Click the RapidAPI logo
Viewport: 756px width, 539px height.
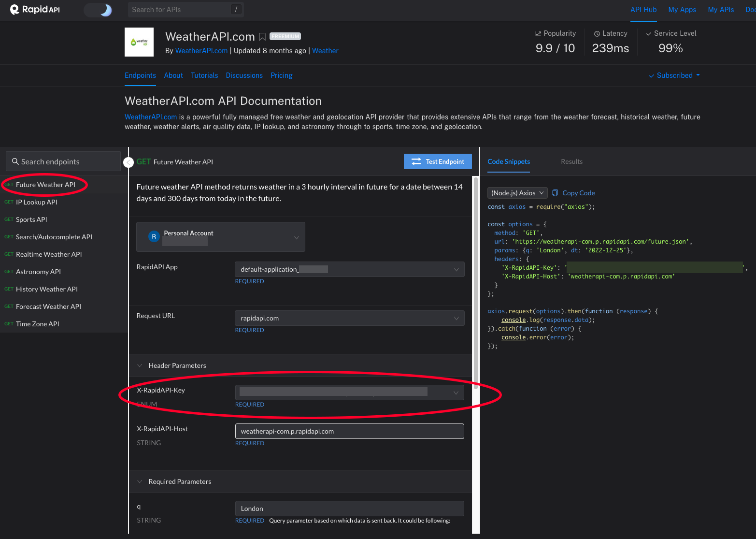tap(34, 10)
